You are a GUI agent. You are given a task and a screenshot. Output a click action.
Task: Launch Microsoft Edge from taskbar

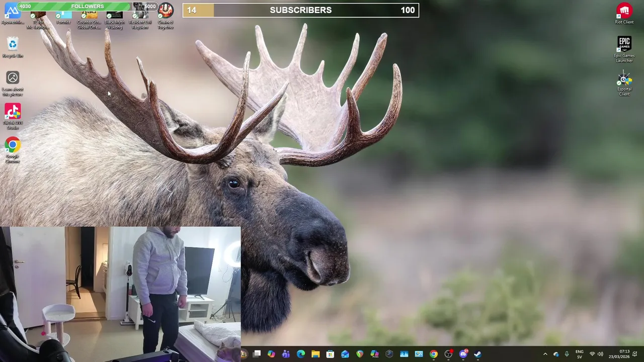(301, 354)
